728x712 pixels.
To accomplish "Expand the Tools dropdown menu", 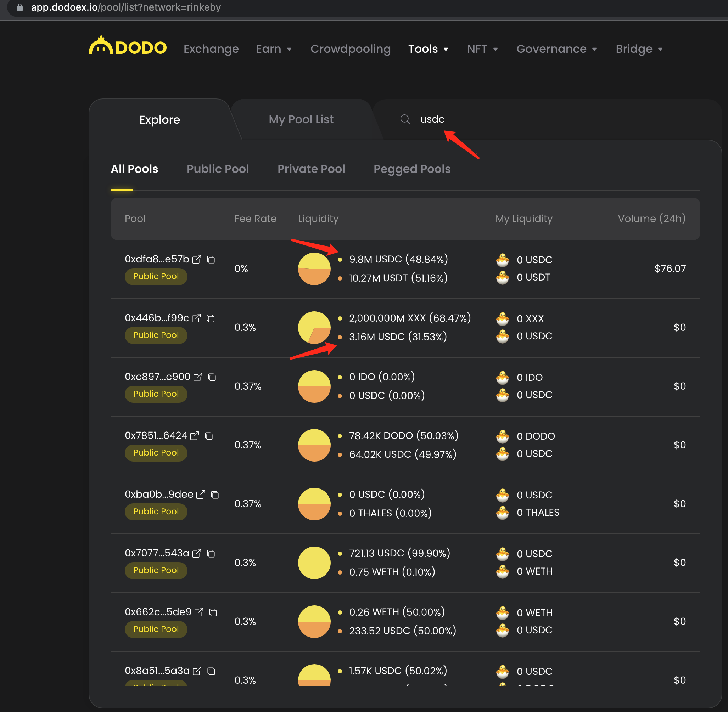I will (428, 49).
